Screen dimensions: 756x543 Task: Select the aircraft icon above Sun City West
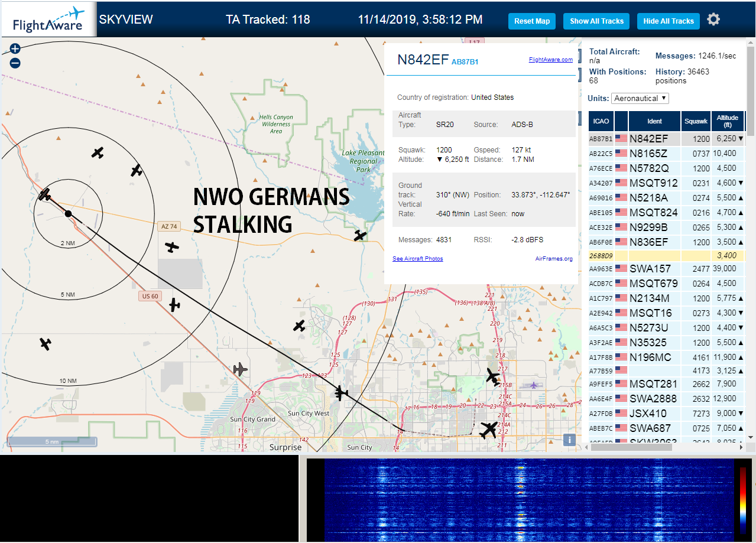pos(340,392)
